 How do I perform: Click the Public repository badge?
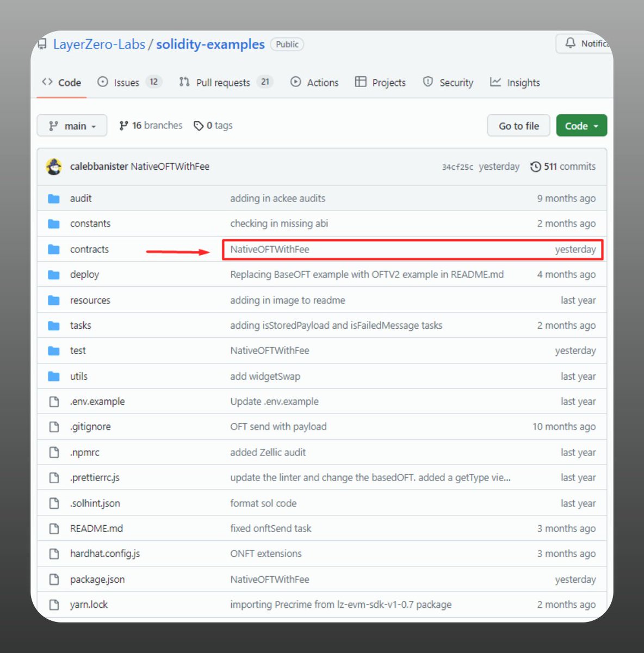click(287, 45)
